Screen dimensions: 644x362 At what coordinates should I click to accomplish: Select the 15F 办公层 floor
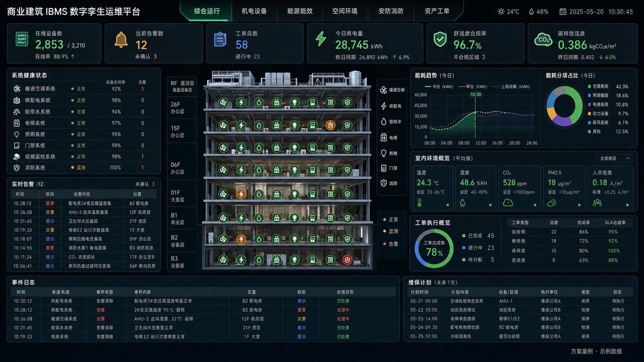[x=182, y=131]
